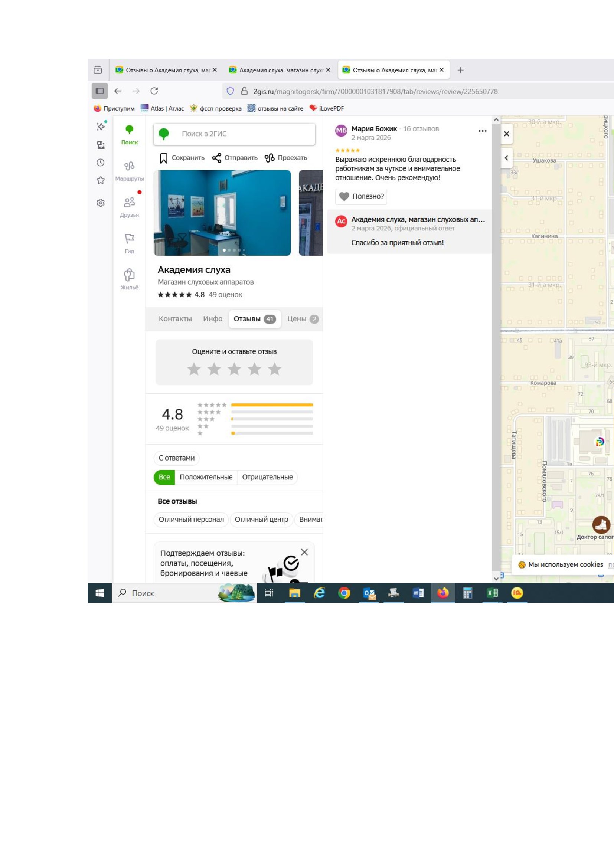Reload the page with the refresh button
The height and width of the screenshot is (868, 614).
coord(154,91)
